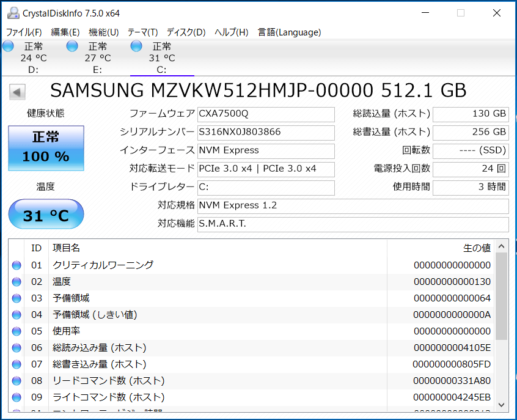Click raw value 0000000331A80
The image size is (517, 420).
452,381
